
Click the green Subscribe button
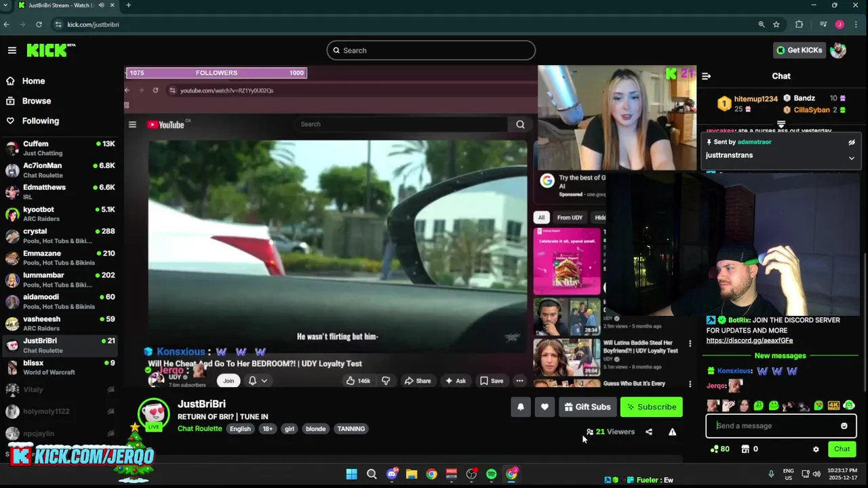[x=651, y=407]
